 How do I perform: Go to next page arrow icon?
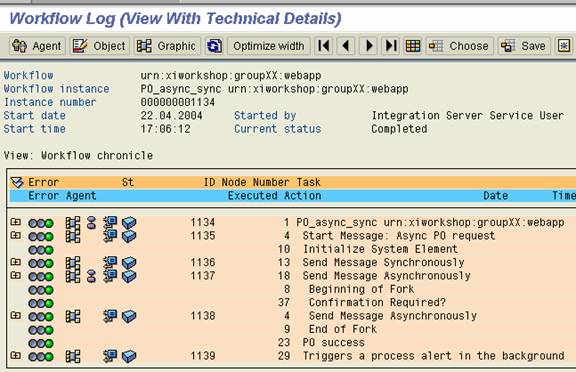coord(368,46)
